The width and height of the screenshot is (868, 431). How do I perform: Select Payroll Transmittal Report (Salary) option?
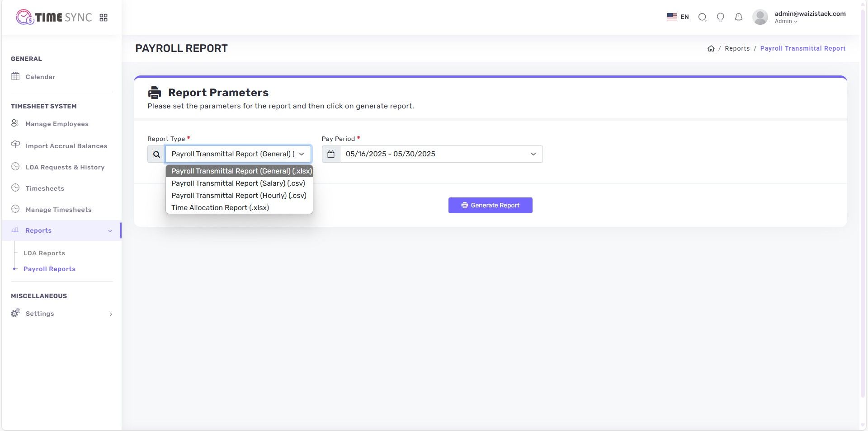click(238, 183)
